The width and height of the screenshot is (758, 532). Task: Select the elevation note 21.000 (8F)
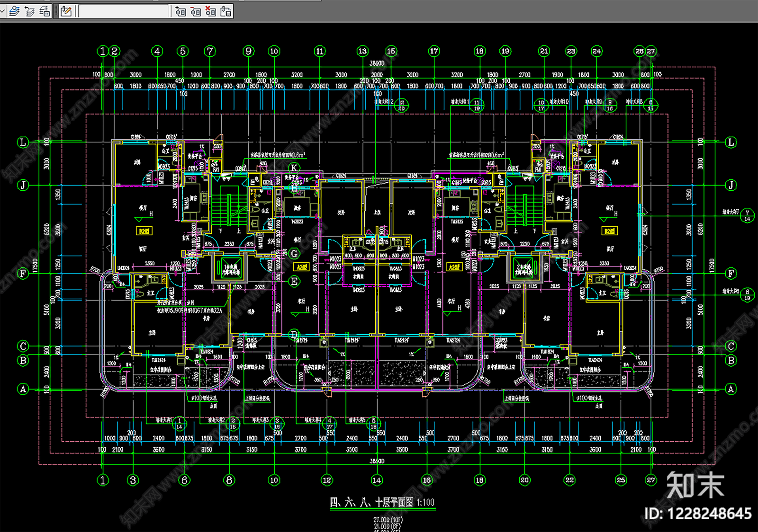(x=388, y=526)
